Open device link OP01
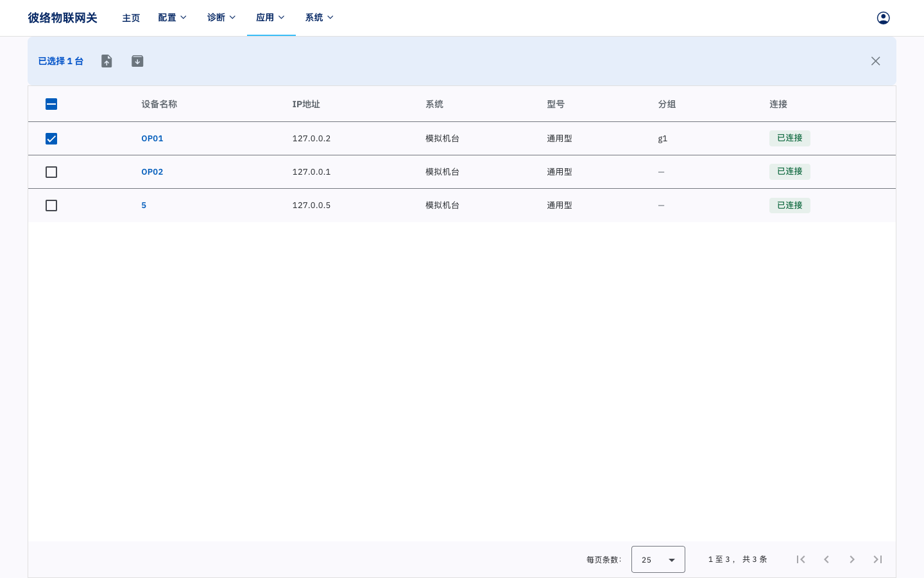924x578 pixels. 152,139
